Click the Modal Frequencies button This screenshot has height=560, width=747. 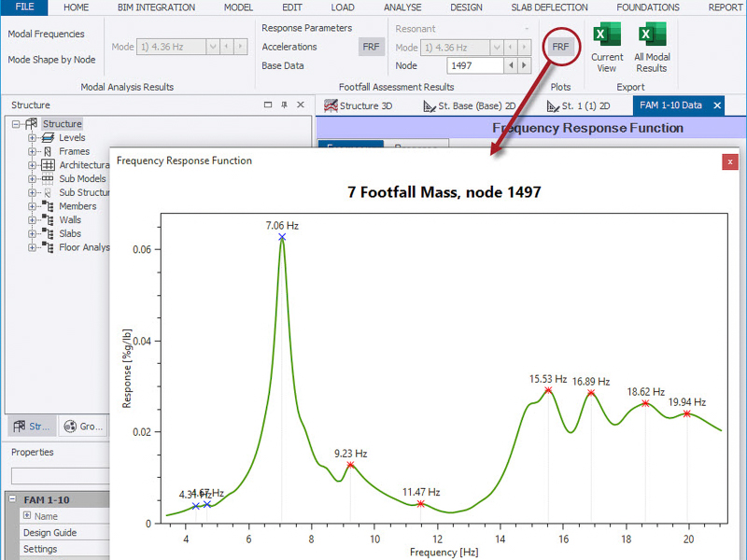point(46,35)
